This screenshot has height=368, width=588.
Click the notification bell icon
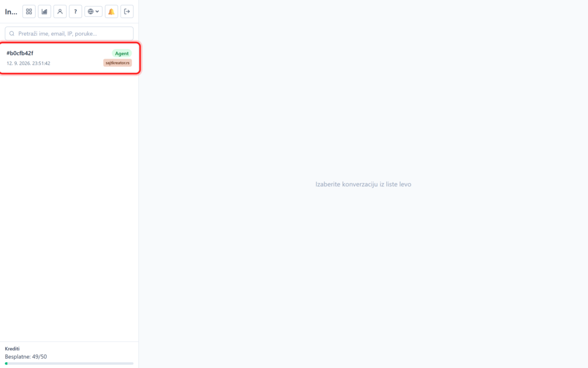[111, 11]
